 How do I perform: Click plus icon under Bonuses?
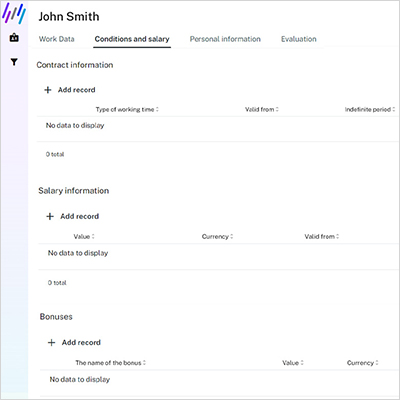pyautogui.click(x=51, y=343)
